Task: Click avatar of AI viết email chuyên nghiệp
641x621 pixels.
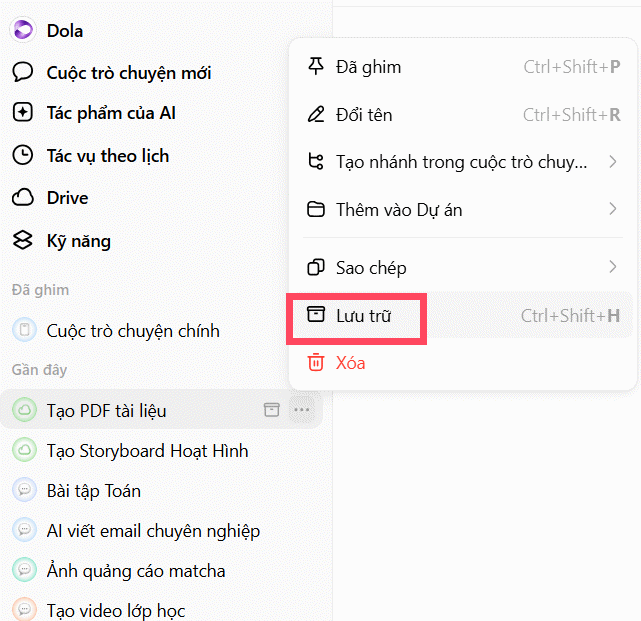Action: [x=25, y=529]
